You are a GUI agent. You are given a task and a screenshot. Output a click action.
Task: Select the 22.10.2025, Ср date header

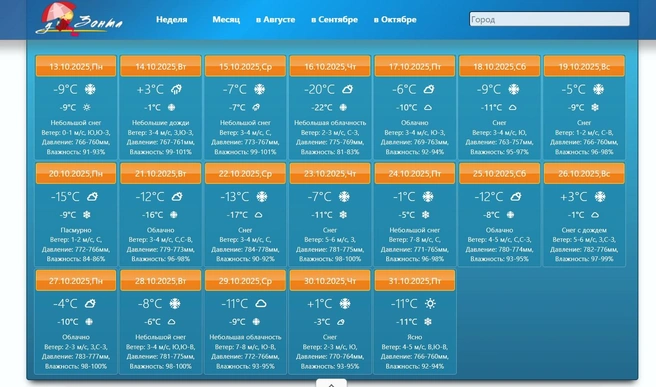pos(245,174)
